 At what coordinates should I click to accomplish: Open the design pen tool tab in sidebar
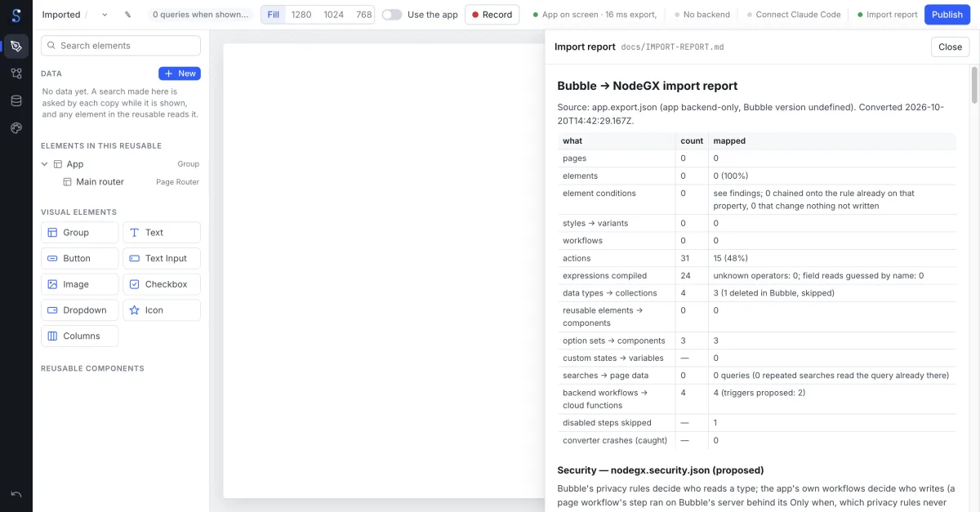(16, 47)
